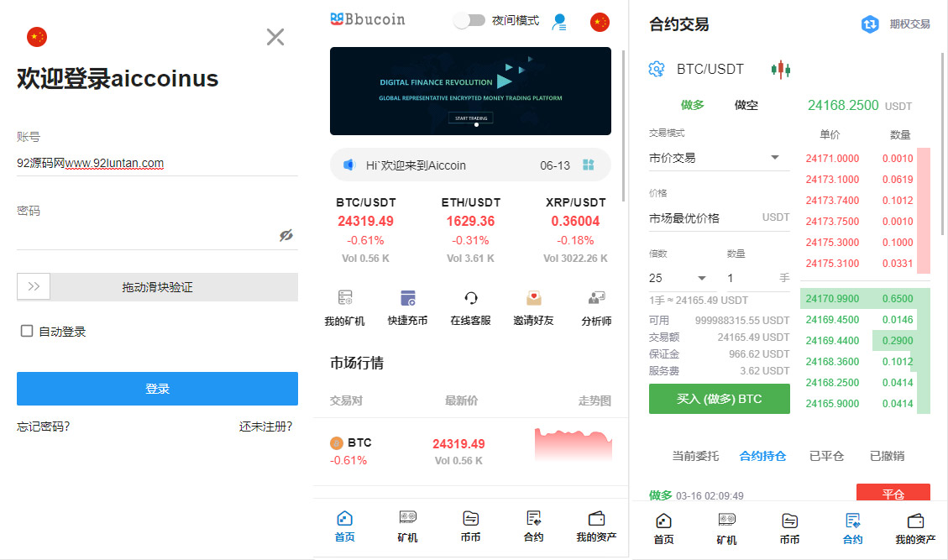Image resolution: width=948 pixels, height=560 pixels.
Task: Open language selector flag on login page
Action: 37,37
